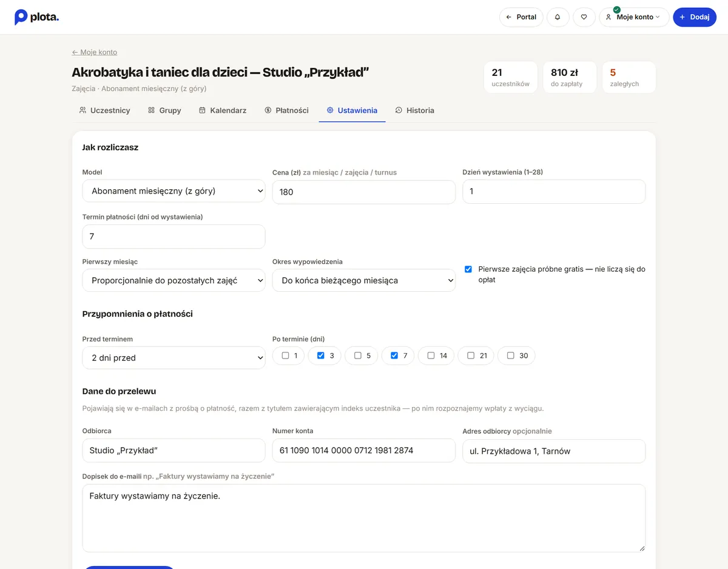This screenshot has height=569, width=728.
Task: Uncheck the 3 days reminder
Action: 321,355
